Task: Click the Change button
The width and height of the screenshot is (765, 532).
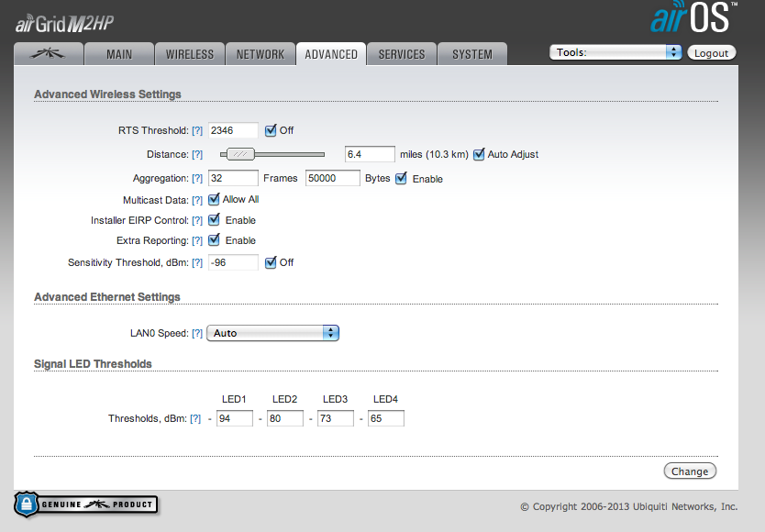Action: (x=690, y=471)
